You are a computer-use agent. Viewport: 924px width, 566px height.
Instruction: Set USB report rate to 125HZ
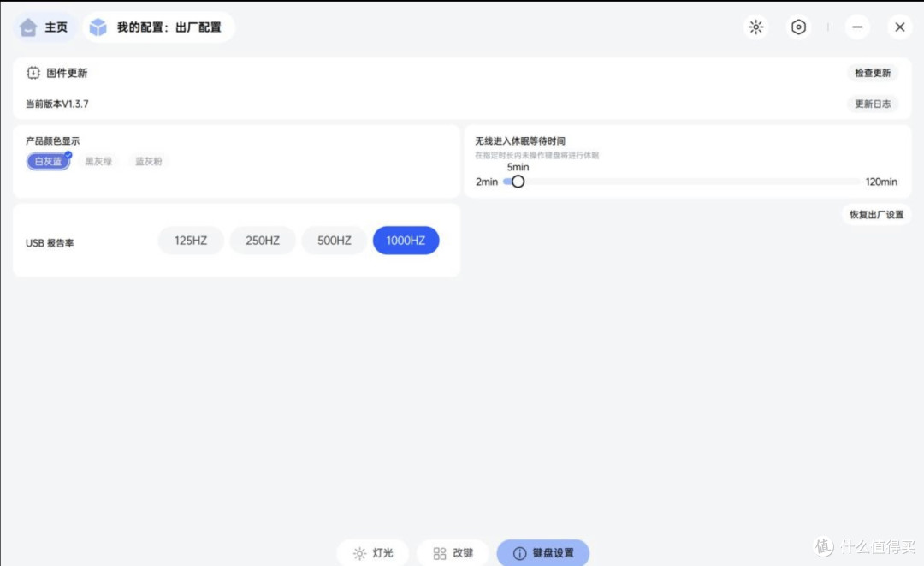point(191,241)
